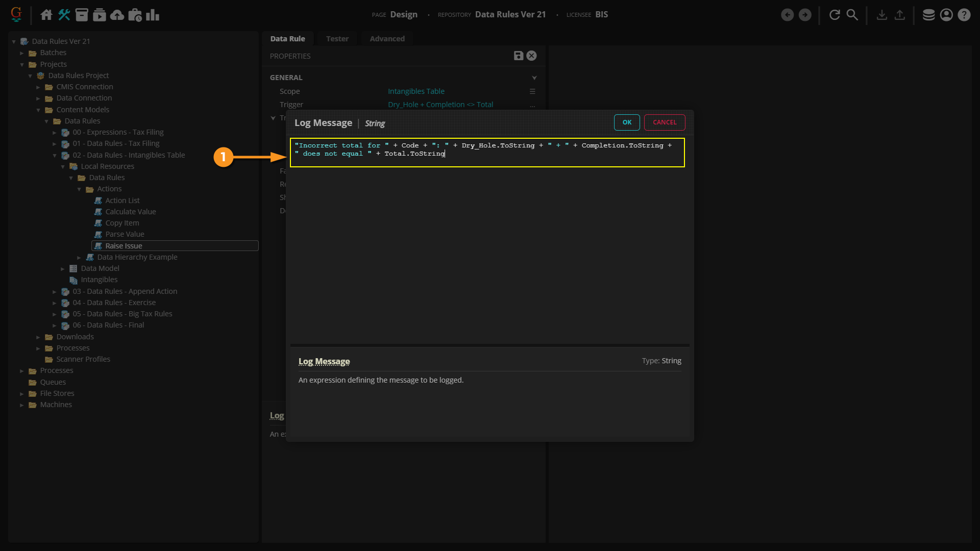The width and height of the screenshot is (980, 551).
Task: Expand the Batches folder
Action: pyautogui.click(x=22, y=53)
